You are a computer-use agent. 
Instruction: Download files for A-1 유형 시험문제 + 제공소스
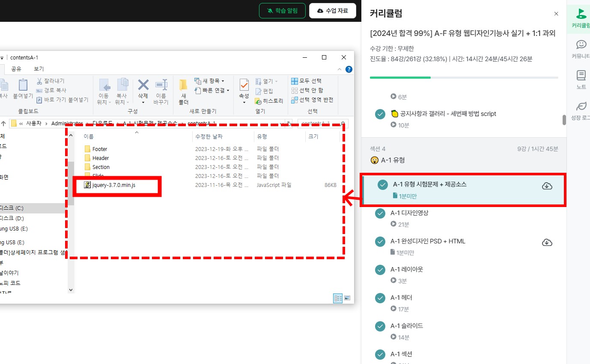pyautogui.click(x=547, y=186)
